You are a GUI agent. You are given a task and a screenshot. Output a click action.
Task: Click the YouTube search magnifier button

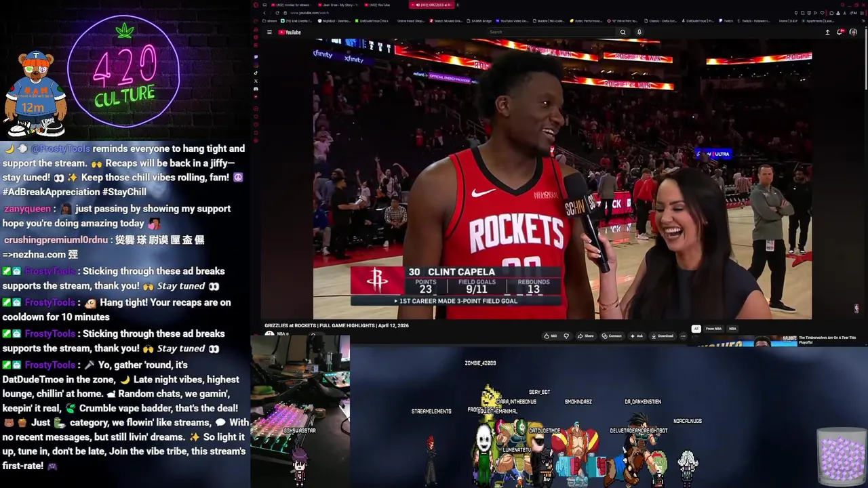click(623, 32)
